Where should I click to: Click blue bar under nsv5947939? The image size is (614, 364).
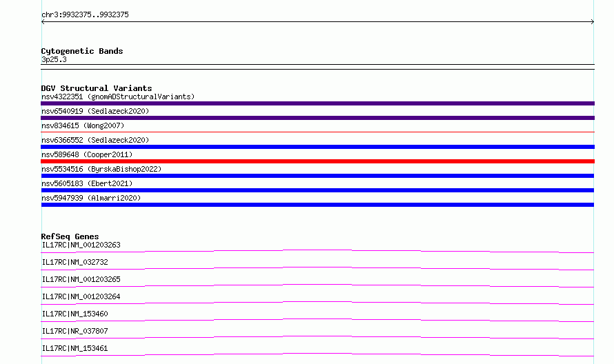click(317, 205)
